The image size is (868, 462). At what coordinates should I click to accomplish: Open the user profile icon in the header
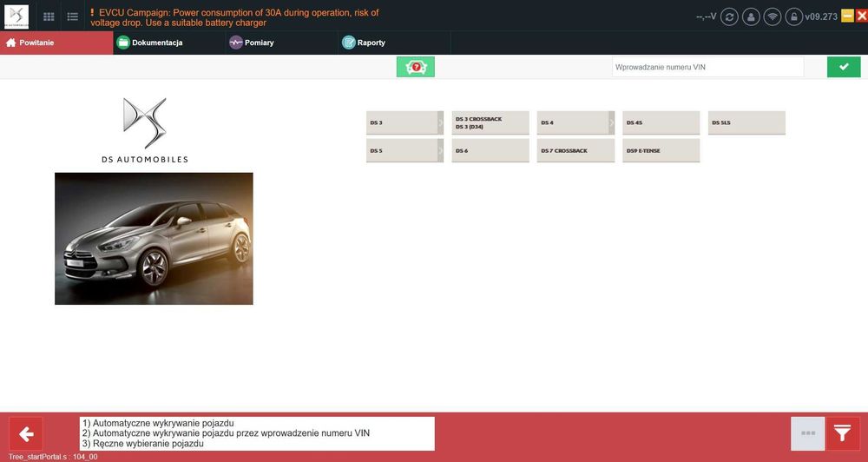[x=751, y=16]
